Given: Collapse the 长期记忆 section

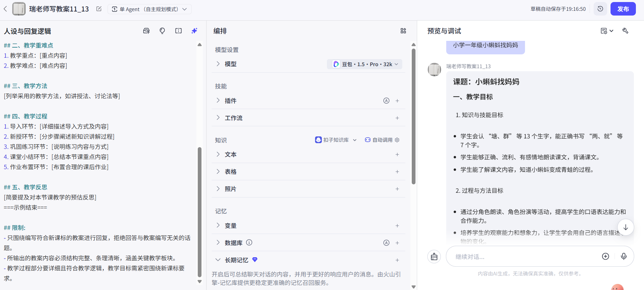Looking at the screenshot, I should [218, 260].
